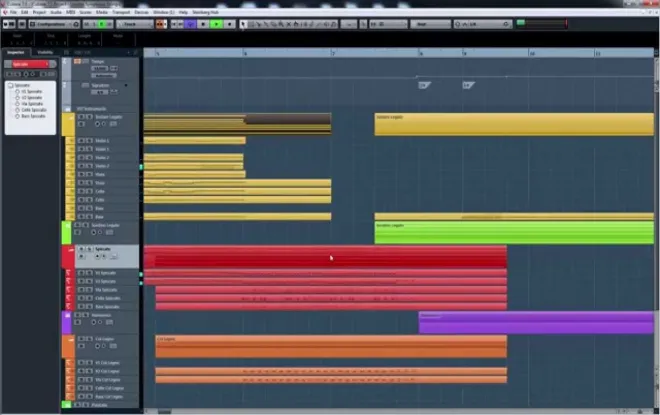Click bar 7 on the ruler
This screenshot has height=415, width=660.
(333, 53)
